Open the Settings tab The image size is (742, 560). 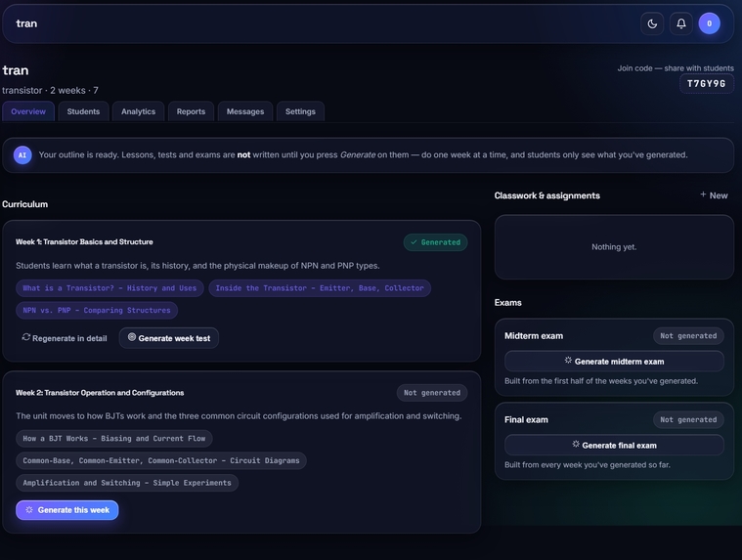click(x=300, y=111)
